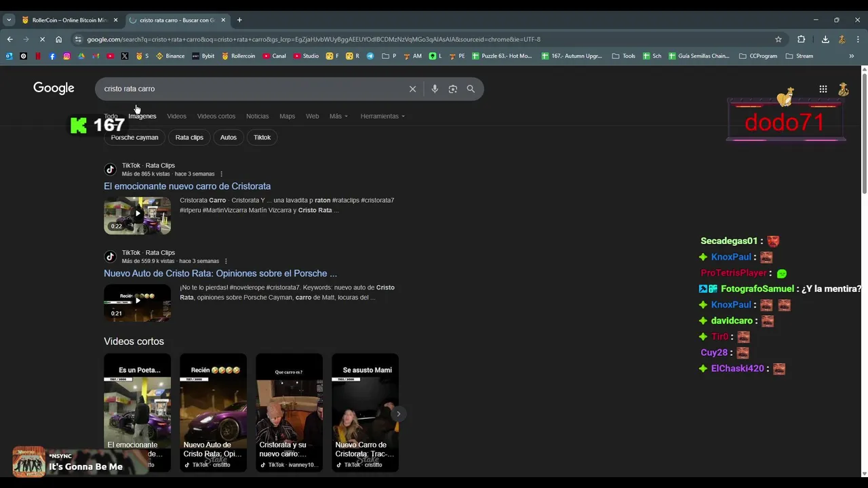Image resolution: width=868 pixels, height=488 pixels.
Task: Switch to the Videos cortos tab
Action: click(216, 116)
